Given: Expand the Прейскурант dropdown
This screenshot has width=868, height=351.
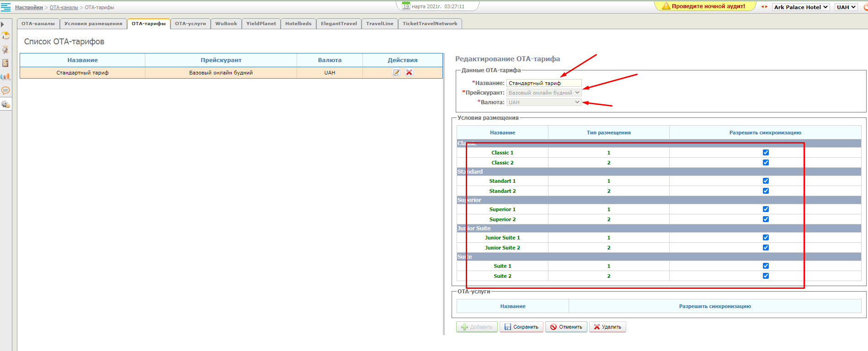Looking at the screenshot, I should pos(544,93).
